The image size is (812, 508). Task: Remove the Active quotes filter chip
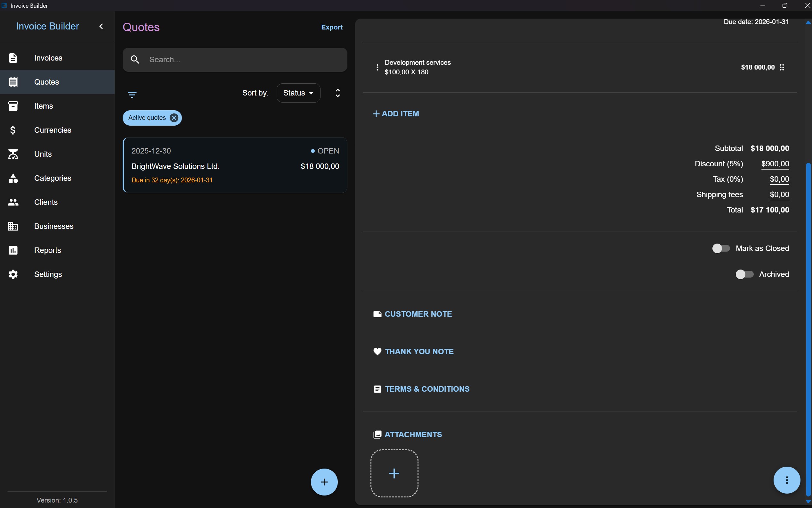click(174, 118)
